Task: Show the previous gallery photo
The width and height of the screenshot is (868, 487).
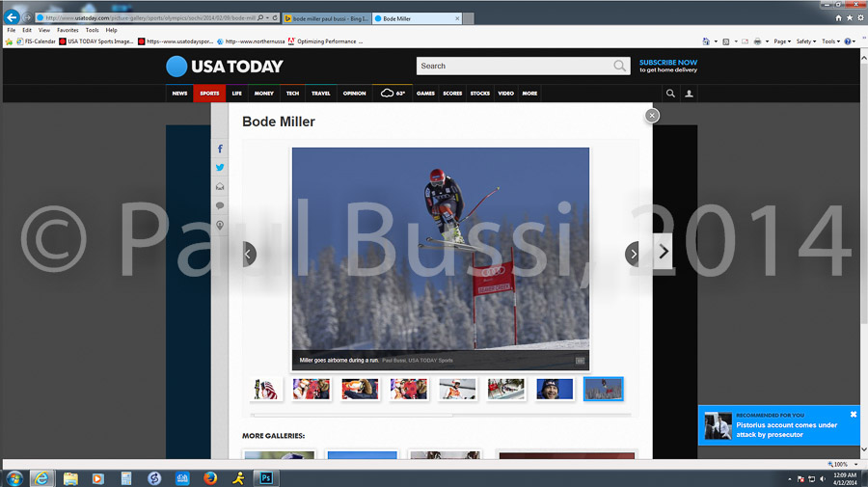Action: coord(249,254)
